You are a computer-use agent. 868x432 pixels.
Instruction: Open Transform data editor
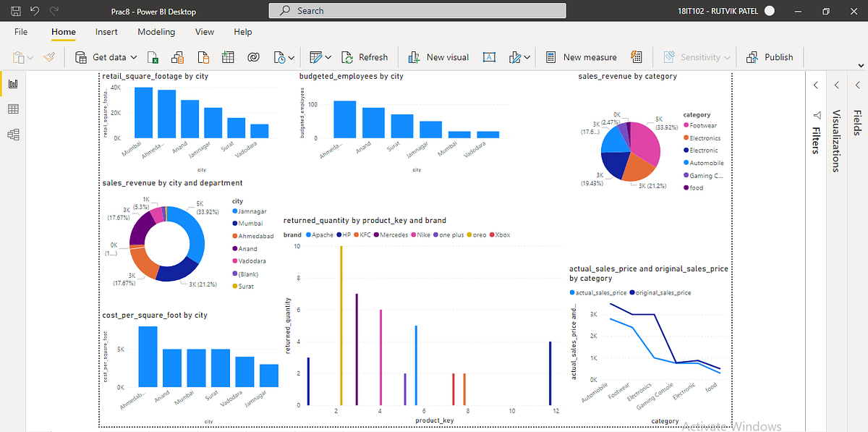(315, 56)
